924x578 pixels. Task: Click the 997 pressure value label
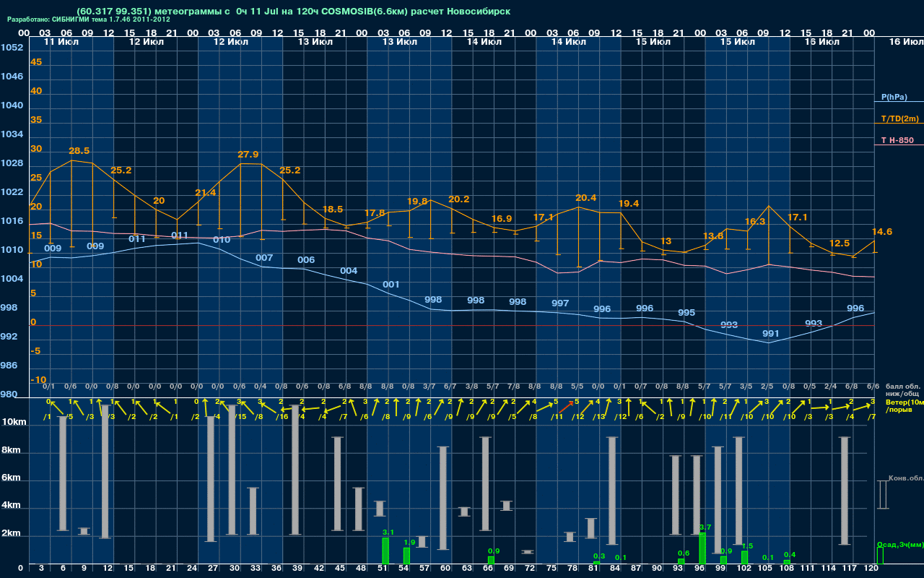click(560, 303)
